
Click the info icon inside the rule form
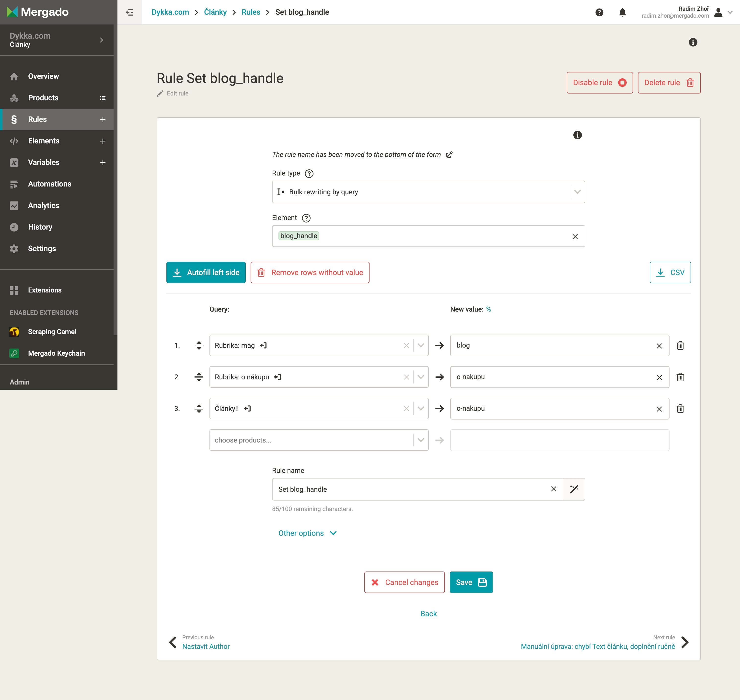point(577,135)
